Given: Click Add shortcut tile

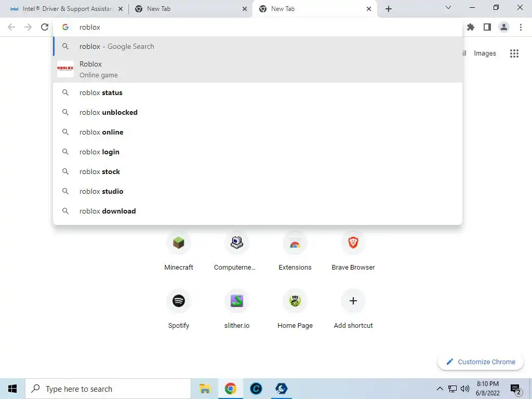Looking at the screenshot, I should (x=353, y=309).
